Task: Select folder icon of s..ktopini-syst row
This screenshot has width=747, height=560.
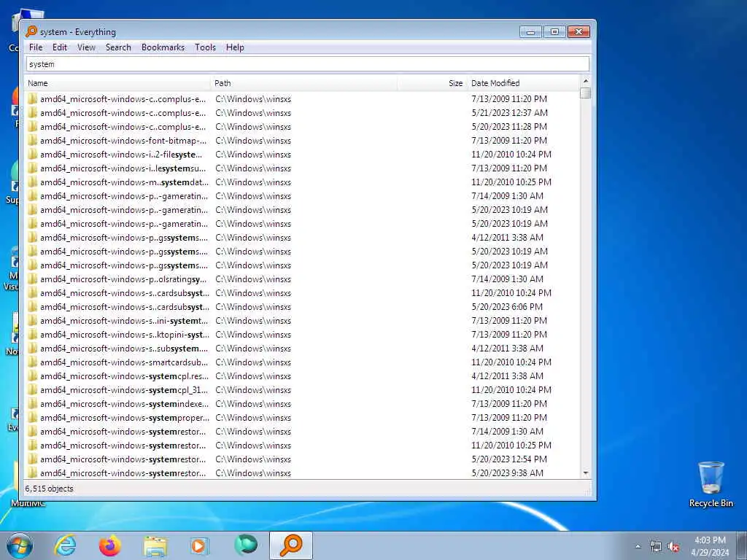Action: [32, 334]
